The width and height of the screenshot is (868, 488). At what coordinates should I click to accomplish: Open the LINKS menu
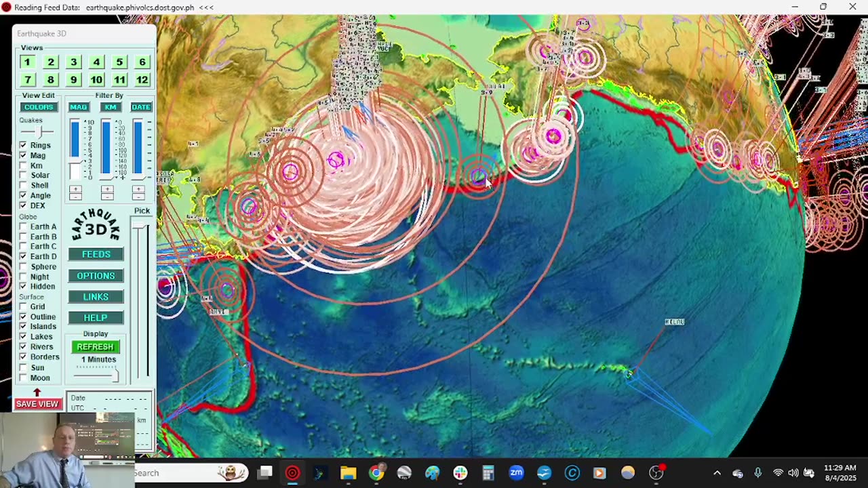[x=96, y=297]
